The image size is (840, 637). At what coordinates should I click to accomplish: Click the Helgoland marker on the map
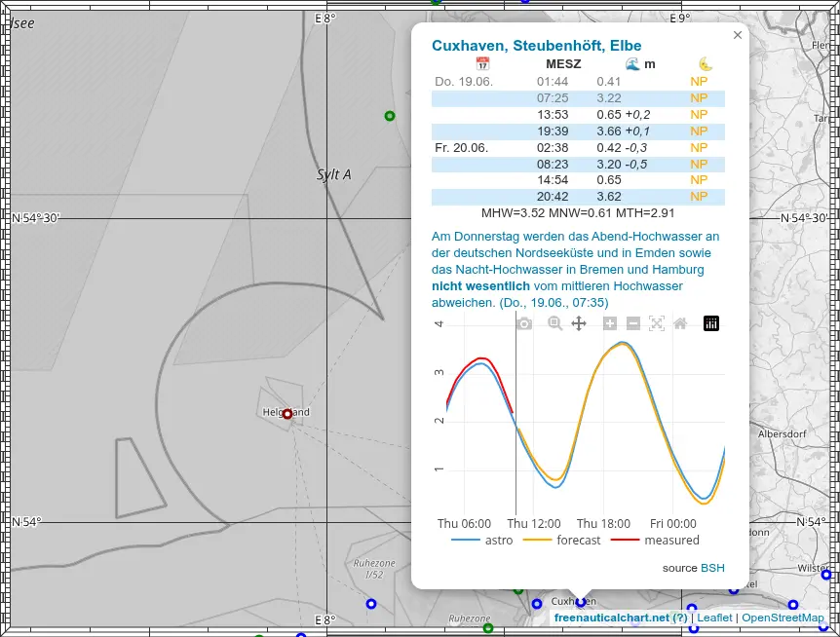pos(286,414)
